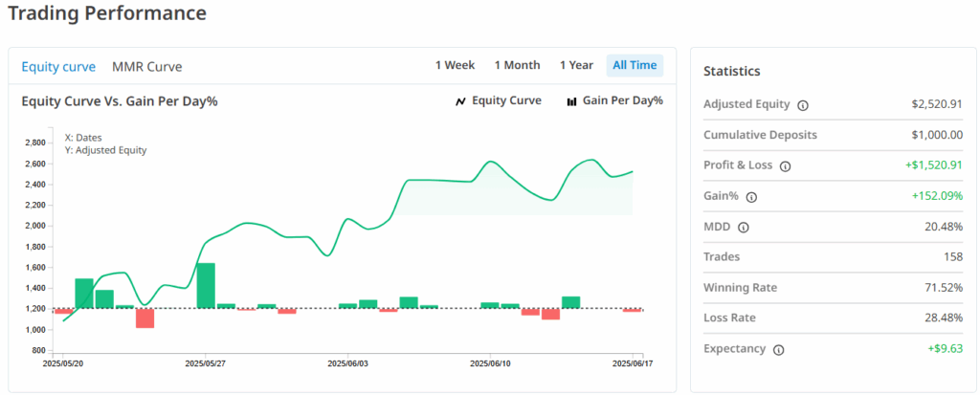Click the tall green bar at 2025/05/27

(206, 285)
